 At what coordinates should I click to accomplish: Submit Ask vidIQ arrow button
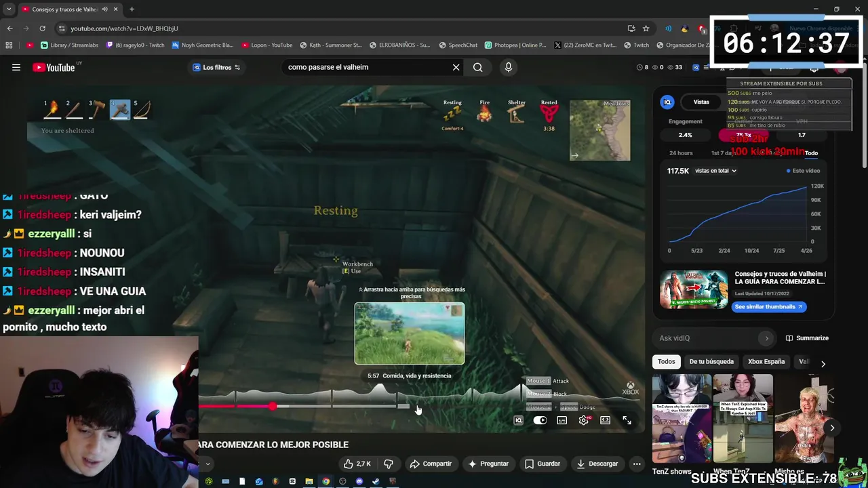[x=767, y=338]
